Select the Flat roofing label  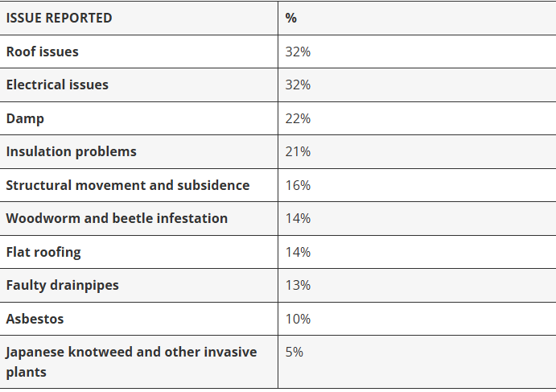point(43,252)
